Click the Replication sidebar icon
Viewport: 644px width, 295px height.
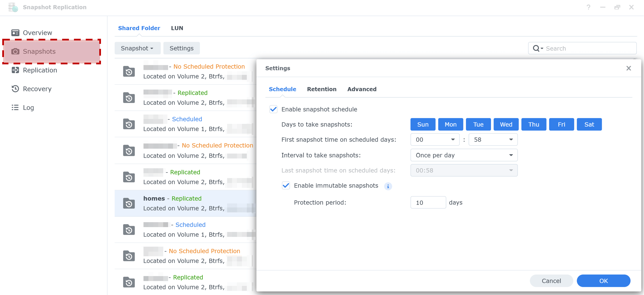[15, 70]
